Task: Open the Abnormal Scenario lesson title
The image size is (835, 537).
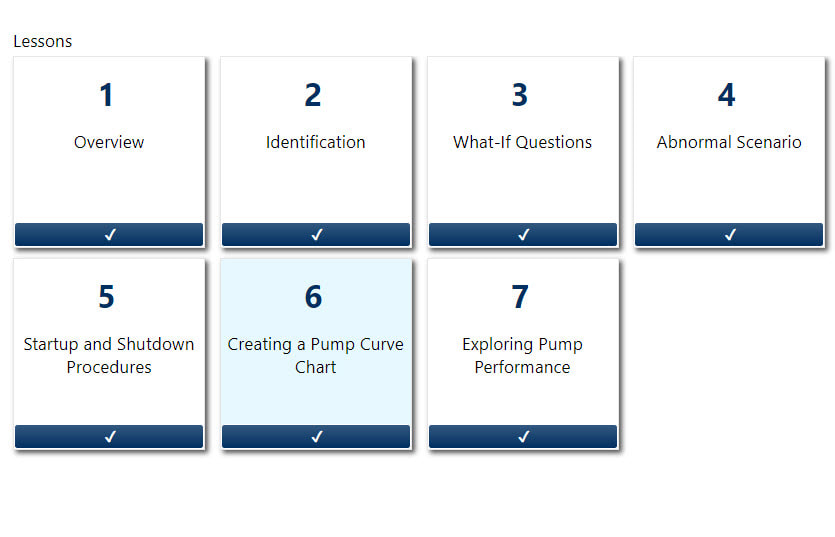Action: [729, 142]
